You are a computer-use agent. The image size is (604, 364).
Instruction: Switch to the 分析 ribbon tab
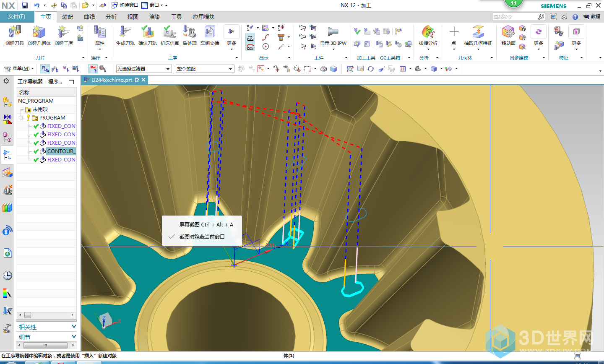pyautogui.click(x=111, y=17)
